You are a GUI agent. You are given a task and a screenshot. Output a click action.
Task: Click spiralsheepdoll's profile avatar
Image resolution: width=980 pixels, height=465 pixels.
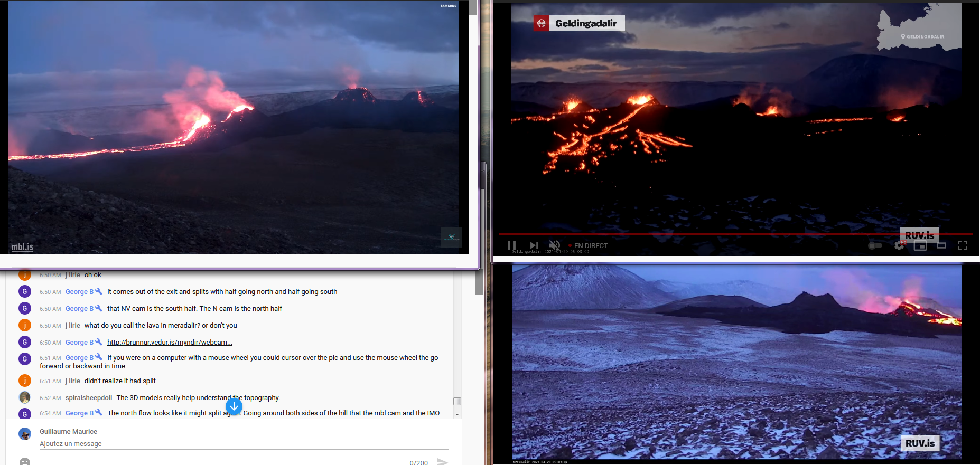(x=25, y=397)
